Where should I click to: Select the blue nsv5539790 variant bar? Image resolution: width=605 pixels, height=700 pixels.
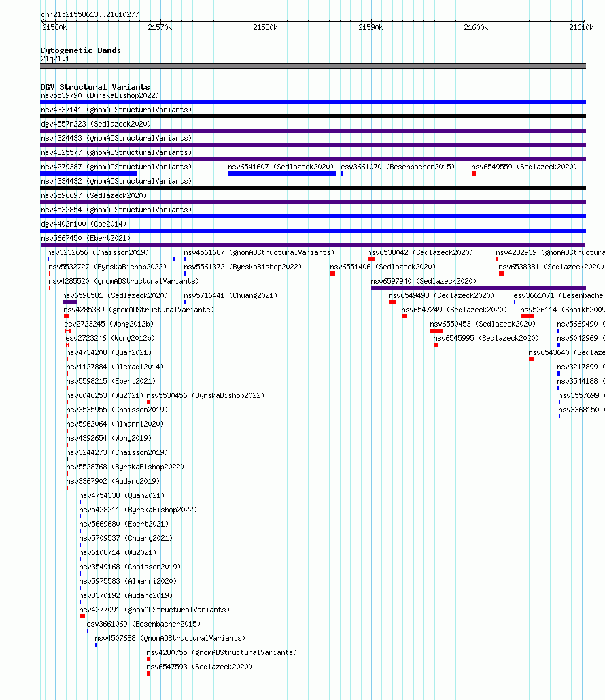[x=313, y=102]
